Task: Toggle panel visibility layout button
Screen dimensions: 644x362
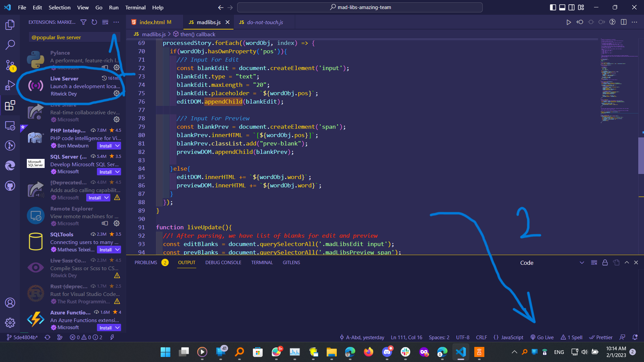Action: [562, 7]
